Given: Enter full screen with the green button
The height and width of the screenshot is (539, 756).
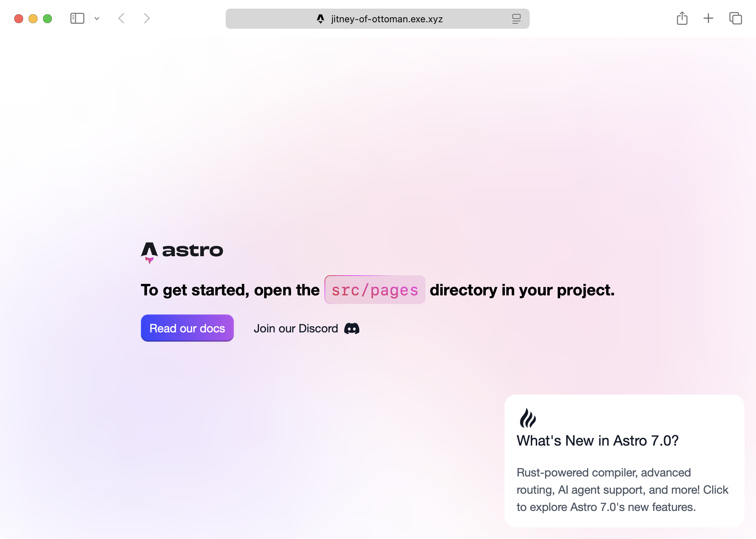Looking at the screenshot, I should tap(47, 19).
